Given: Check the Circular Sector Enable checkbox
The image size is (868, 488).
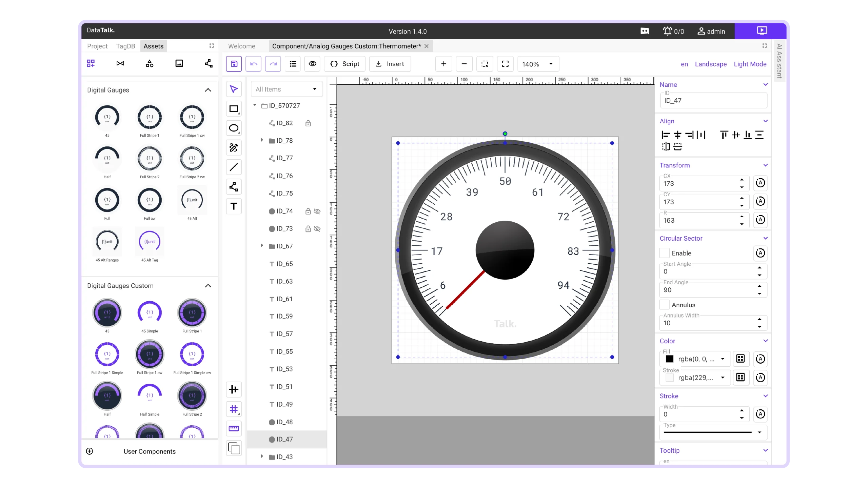Looking at the screenshot, I should click(664, 253).
